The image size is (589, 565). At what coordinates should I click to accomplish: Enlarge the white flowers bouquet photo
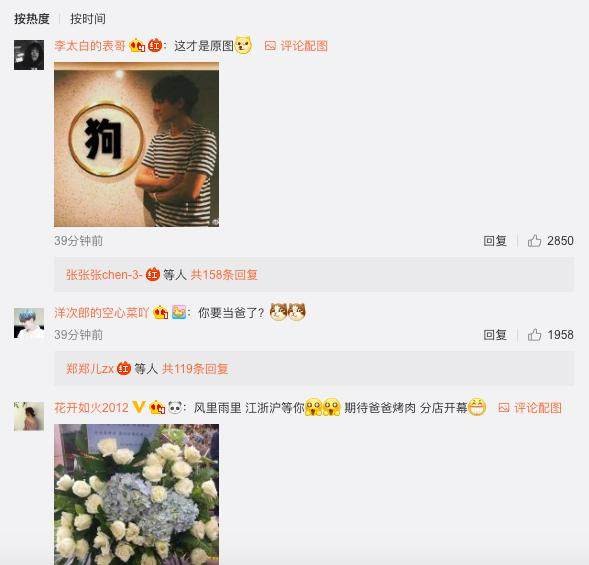[x=136, y=494]
